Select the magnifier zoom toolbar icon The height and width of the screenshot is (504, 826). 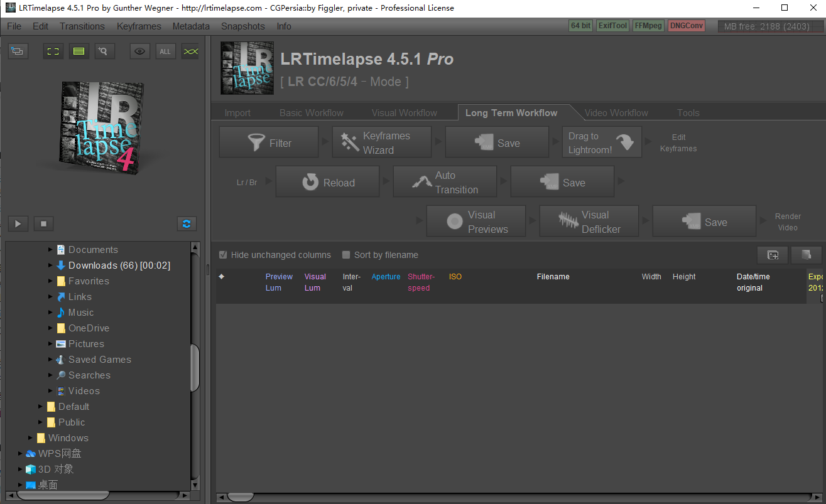point(104,51)
